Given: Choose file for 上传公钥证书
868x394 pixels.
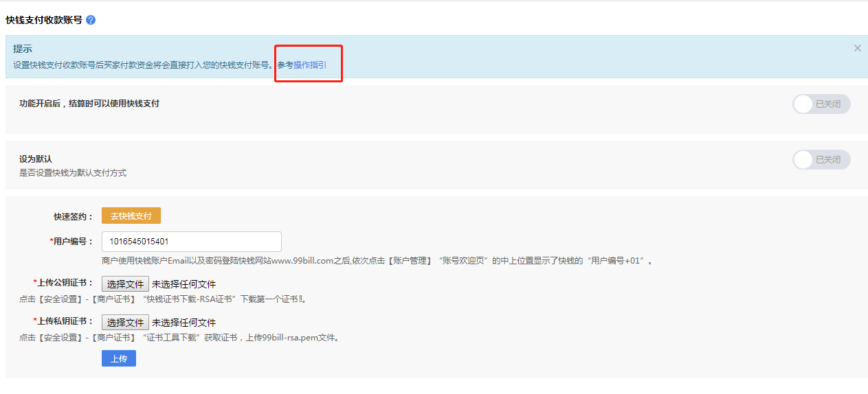Looking at the screenshot, I should (125, 284).
